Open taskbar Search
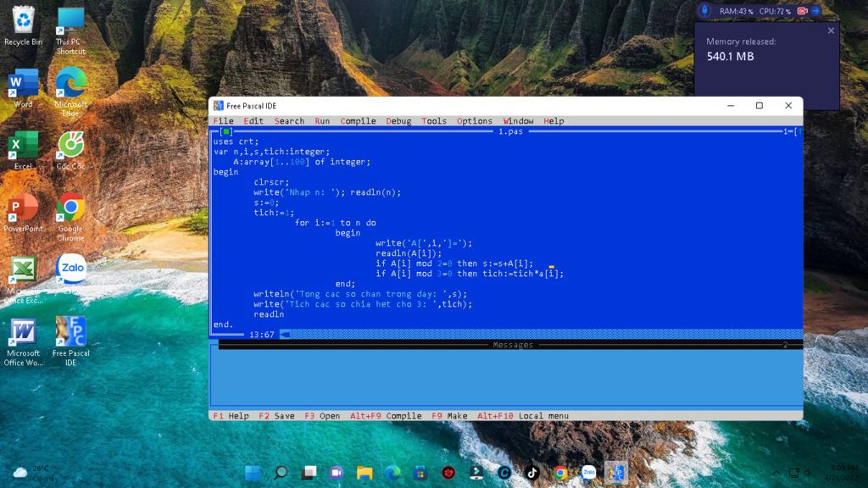 click(x=281, y=473)
